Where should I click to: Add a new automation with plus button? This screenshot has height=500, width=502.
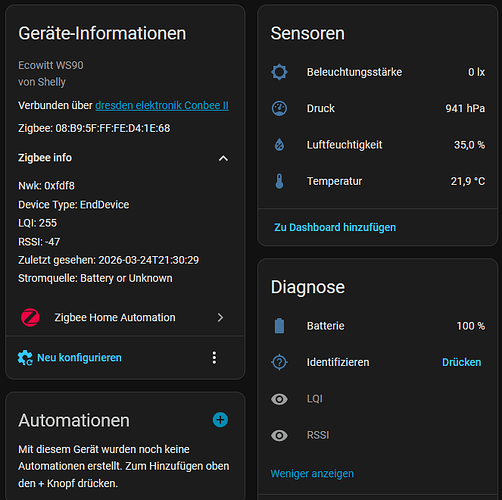[x=220, y=420]
